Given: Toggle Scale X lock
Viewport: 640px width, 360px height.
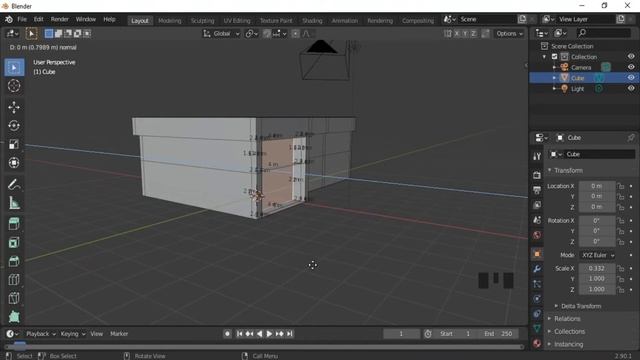Looking at the screenshot, I should 621,269.
